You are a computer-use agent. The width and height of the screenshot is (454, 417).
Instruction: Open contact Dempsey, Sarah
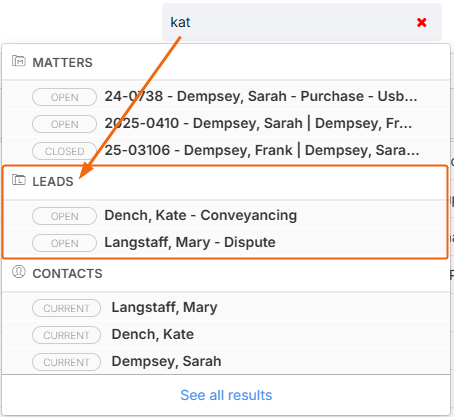click(x=226, y=362)
